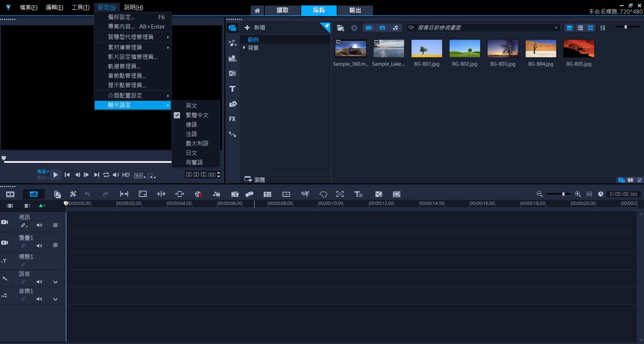644x344 pixels.
Task: Switch to the 輸出 tab
Action: [355, 11]
